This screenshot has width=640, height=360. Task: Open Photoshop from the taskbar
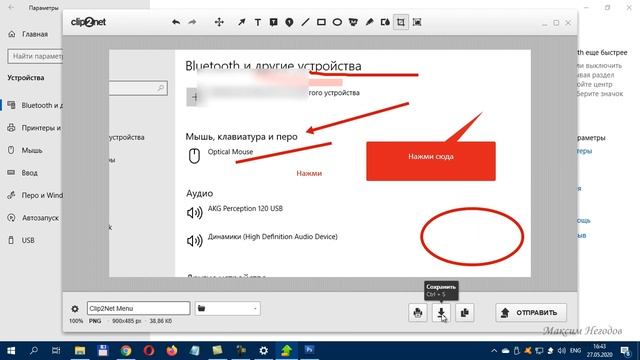click(x=309, y=350)
